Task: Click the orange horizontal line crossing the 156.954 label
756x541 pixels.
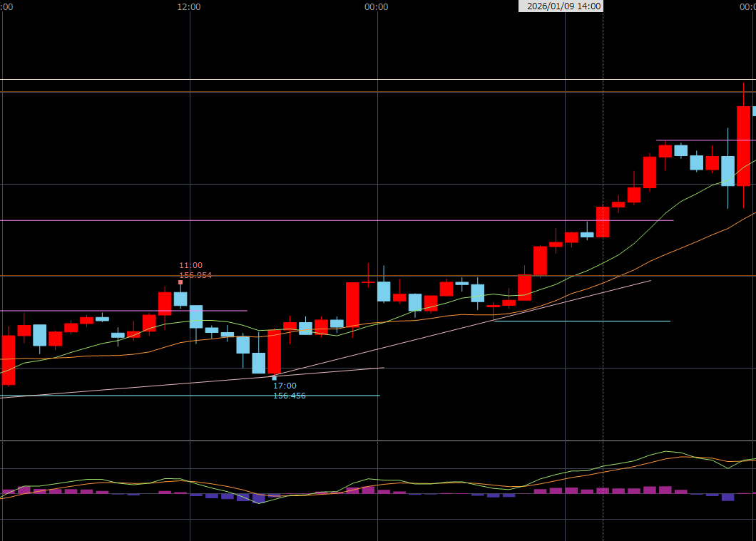Action: pos(428,275)
